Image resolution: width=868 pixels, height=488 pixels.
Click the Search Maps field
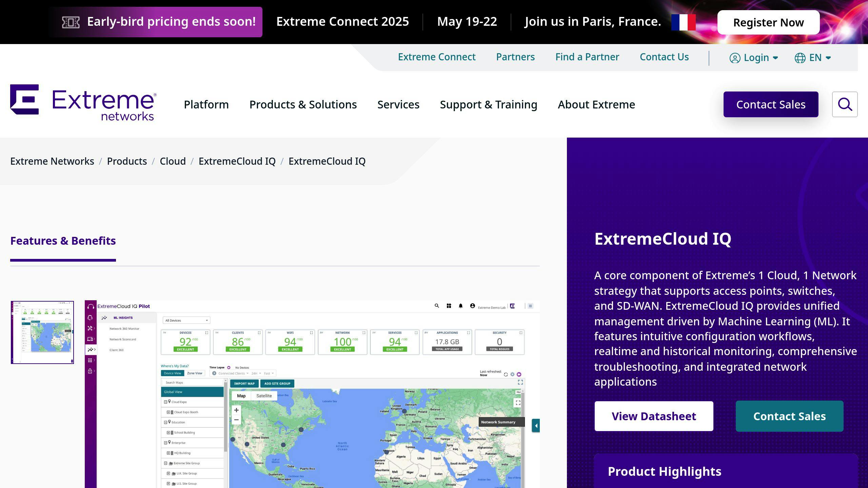click(193, 383)
